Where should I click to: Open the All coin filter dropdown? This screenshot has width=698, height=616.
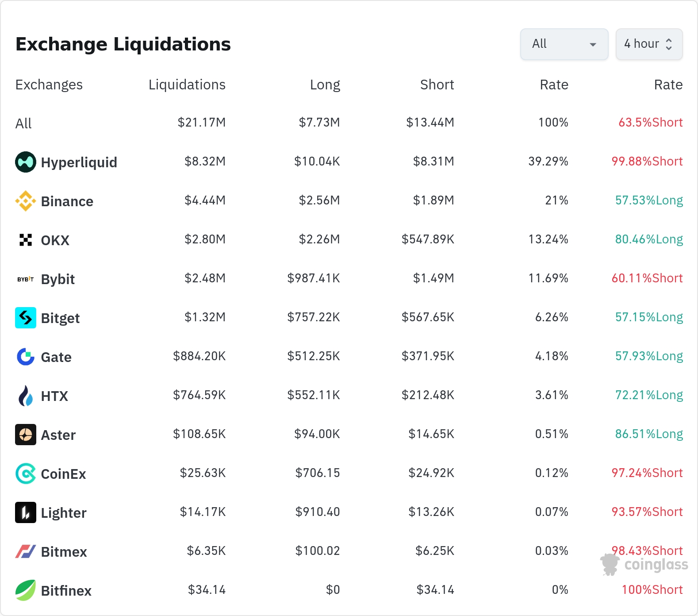(x=564, y=44)
